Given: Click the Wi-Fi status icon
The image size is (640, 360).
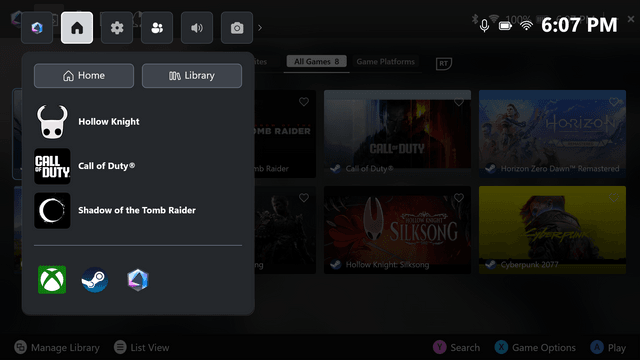Looking at the screenshot, I should tap(527, 26).
